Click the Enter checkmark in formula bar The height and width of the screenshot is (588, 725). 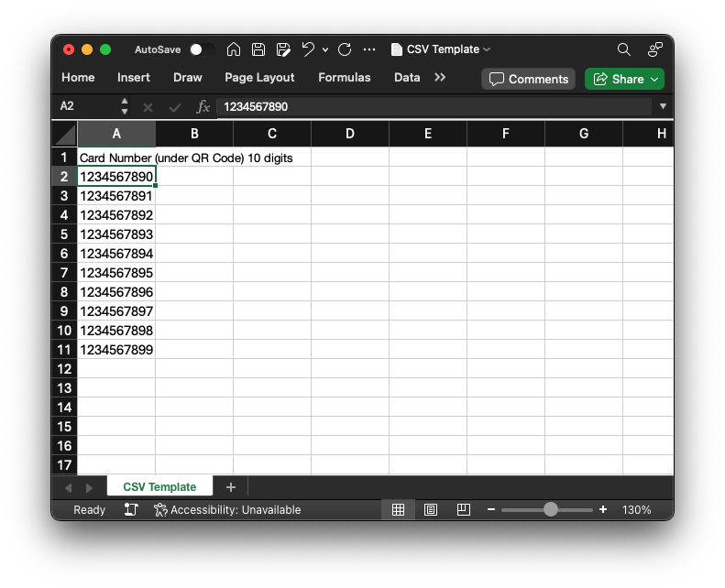(175, 108)
